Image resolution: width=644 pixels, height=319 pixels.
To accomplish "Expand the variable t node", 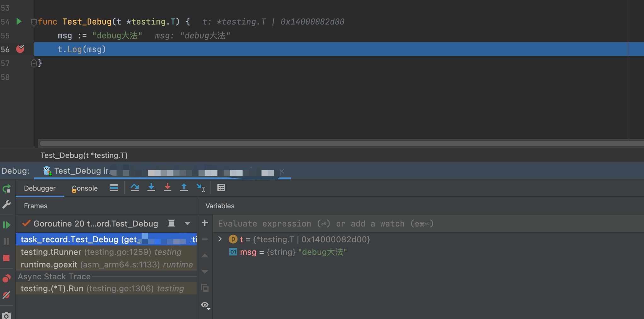I will pyautogui.click(x=220, y=239).
